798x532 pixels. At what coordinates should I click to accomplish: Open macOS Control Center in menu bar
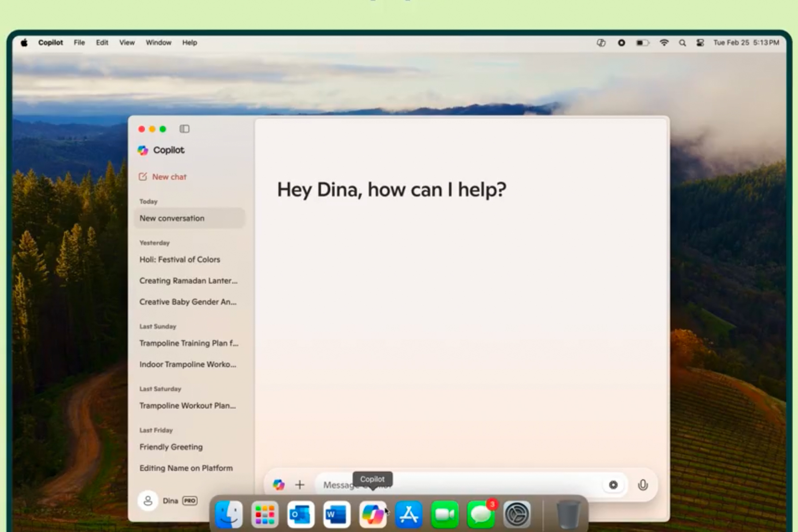point(700,43)
